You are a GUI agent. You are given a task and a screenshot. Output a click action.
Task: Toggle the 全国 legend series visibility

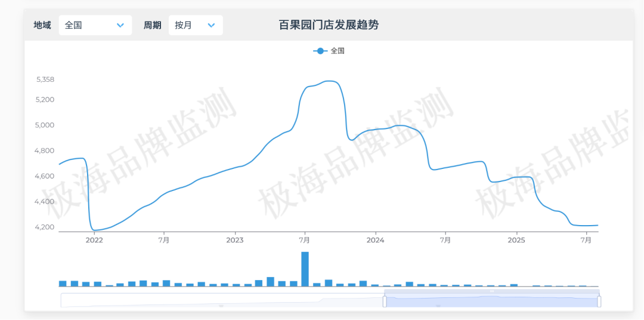click(338, 51)
